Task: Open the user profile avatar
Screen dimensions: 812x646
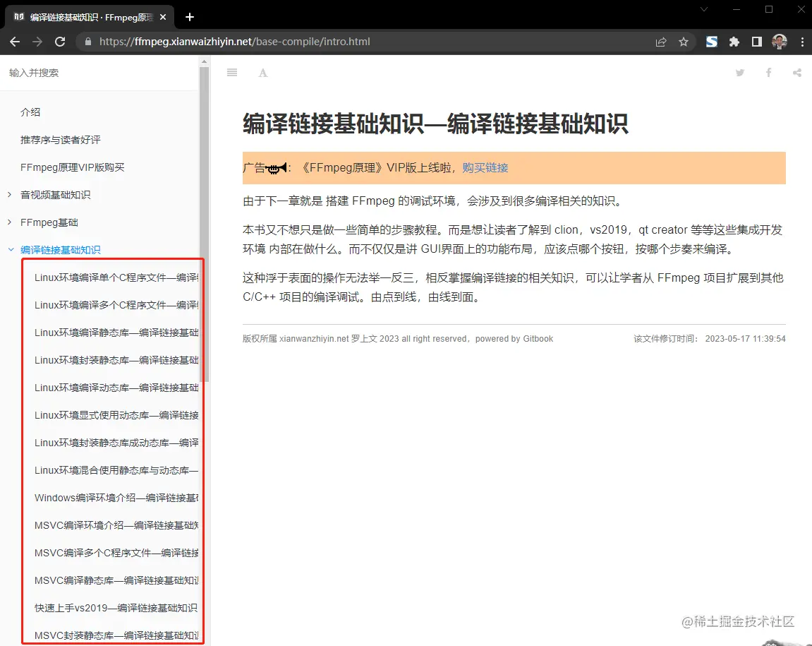Action: coord(780,42)
